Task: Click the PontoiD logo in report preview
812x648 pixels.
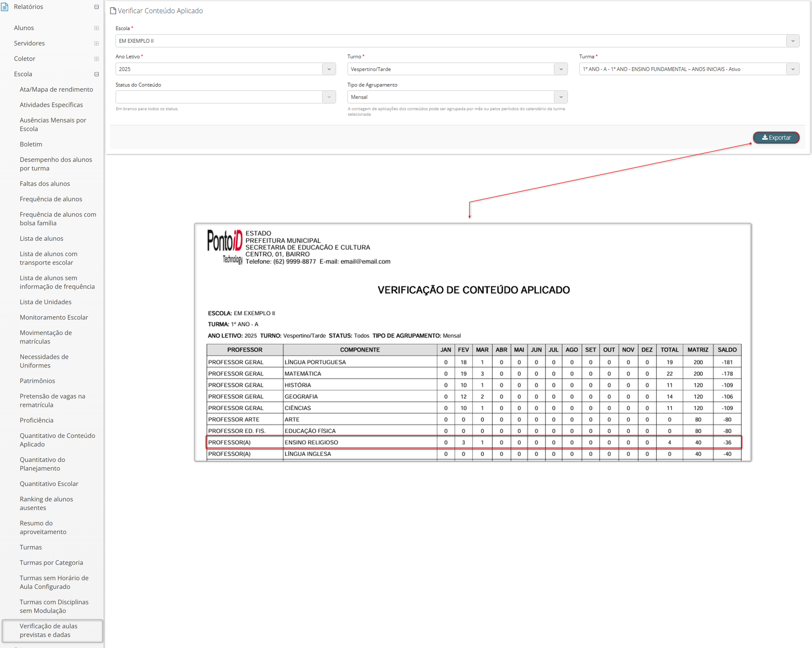Action: (225, 247)
